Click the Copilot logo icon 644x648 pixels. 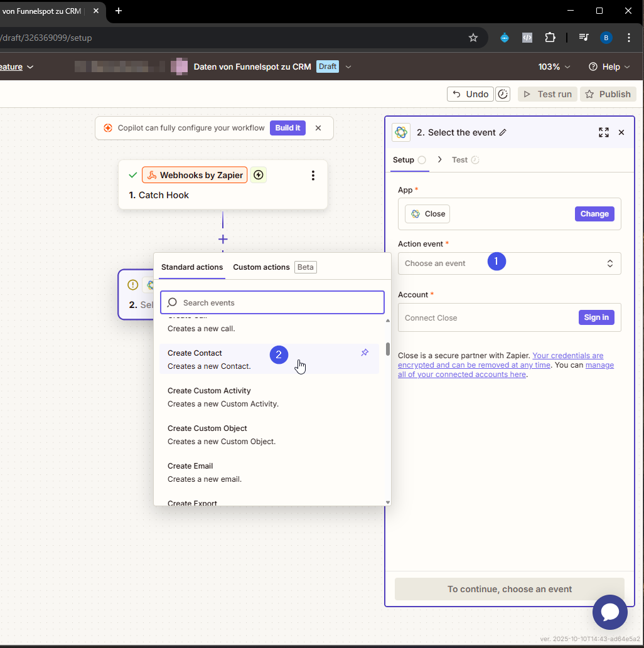[x=108, y=128]
